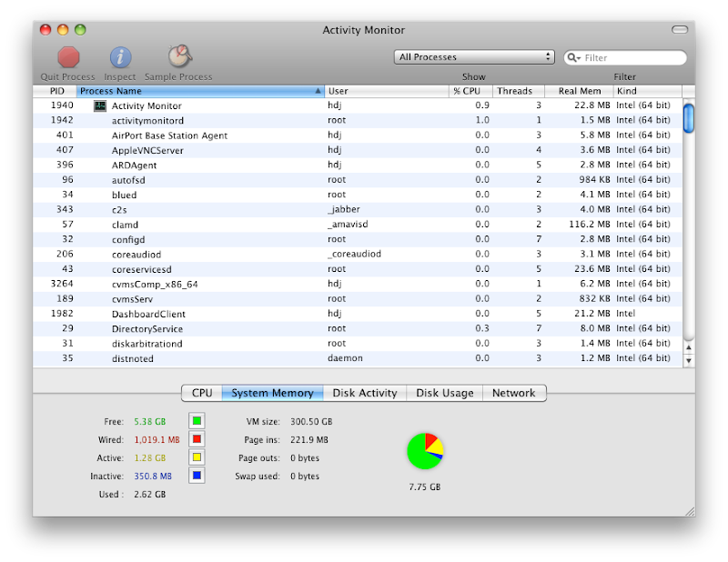Select the activitymonitord process row
728x562 pixels.
click(x=358, y=121)
